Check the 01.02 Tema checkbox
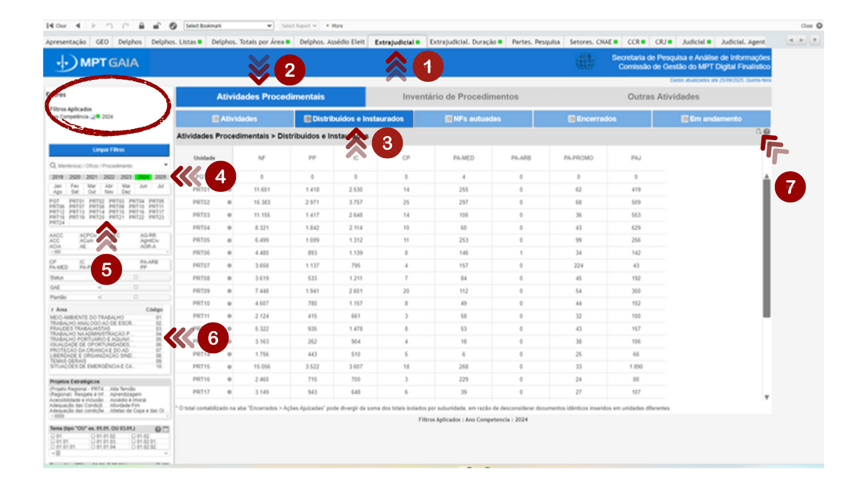The height and width of the screenshot is (488, 868). tap(133, 436)
